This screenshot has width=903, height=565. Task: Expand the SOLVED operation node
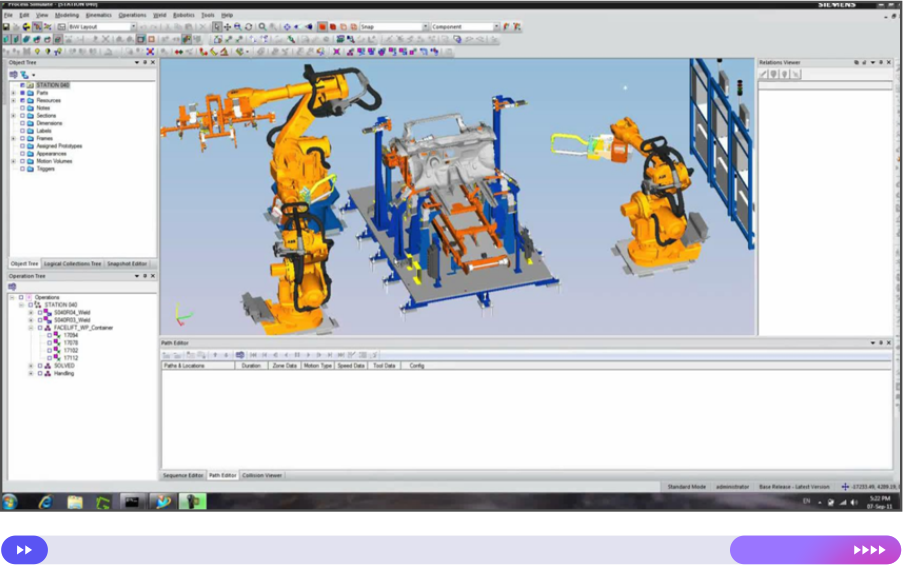point(30,366)
